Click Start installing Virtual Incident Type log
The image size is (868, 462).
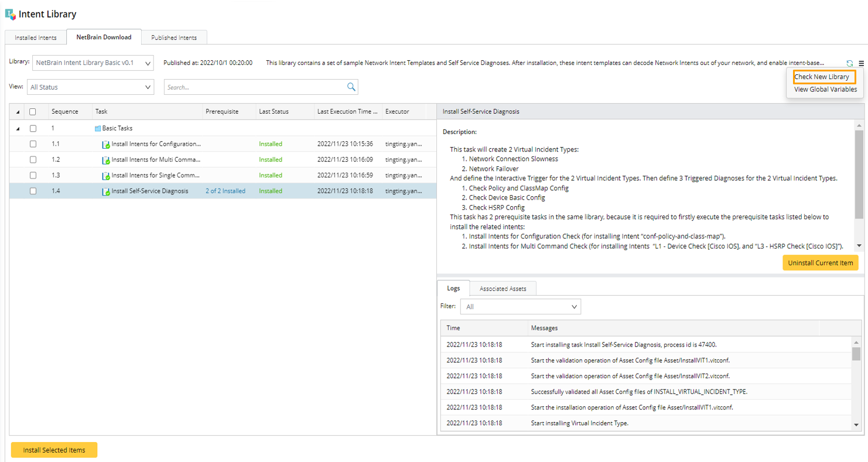pyautogui.click(x=579, y=423)
